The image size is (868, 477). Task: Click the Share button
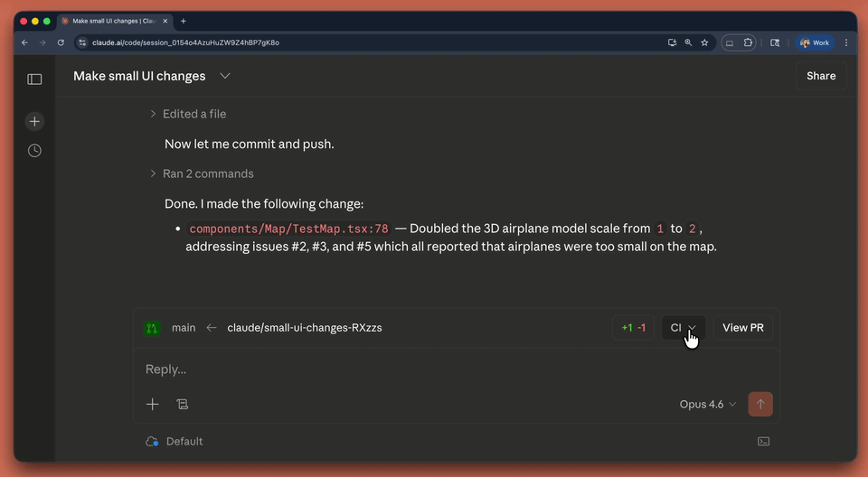point(821,76)
